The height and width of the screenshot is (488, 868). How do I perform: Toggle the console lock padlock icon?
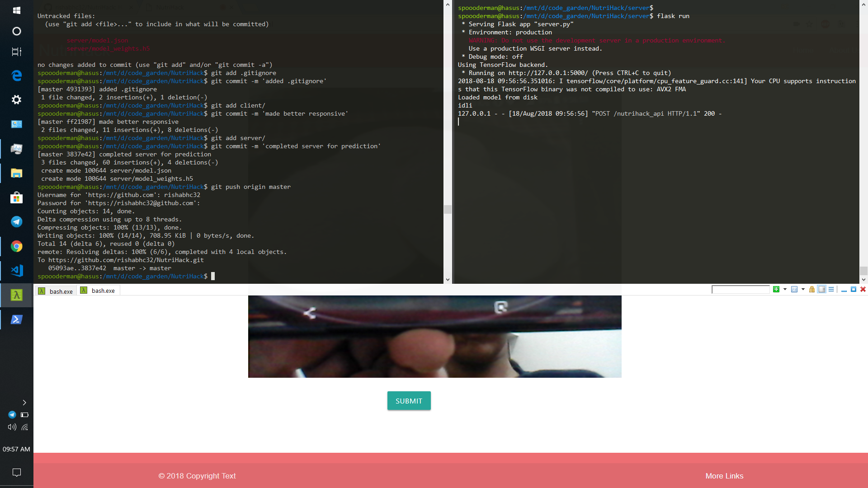(812, 290)
